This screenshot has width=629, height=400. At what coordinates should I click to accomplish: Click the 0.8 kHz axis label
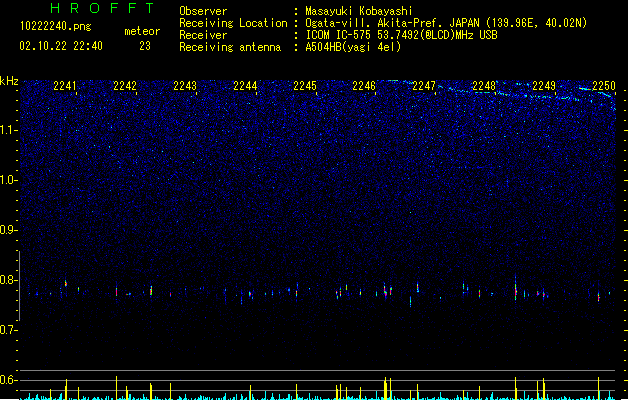tap(8, 280)
